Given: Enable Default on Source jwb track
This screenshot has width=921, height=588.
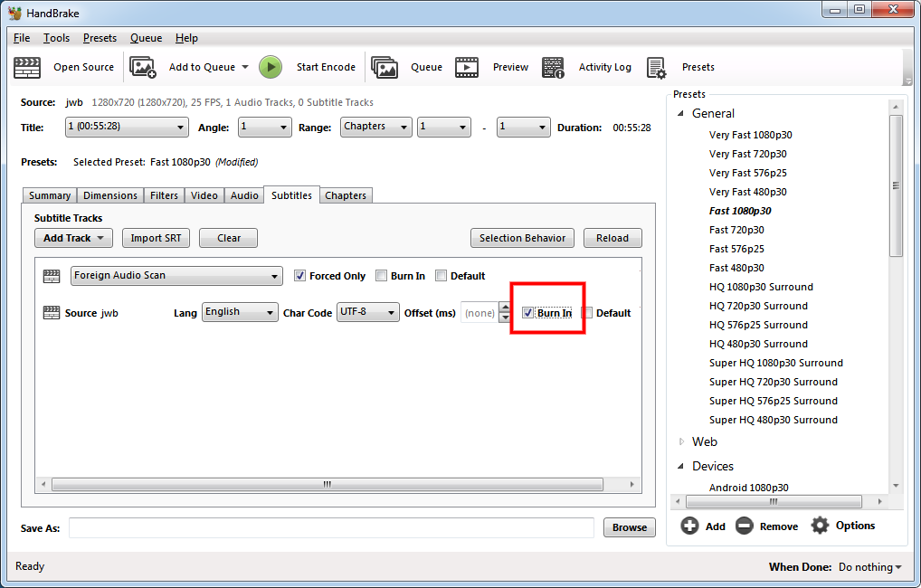Looking at the screenshot, I should click(587, 312).
